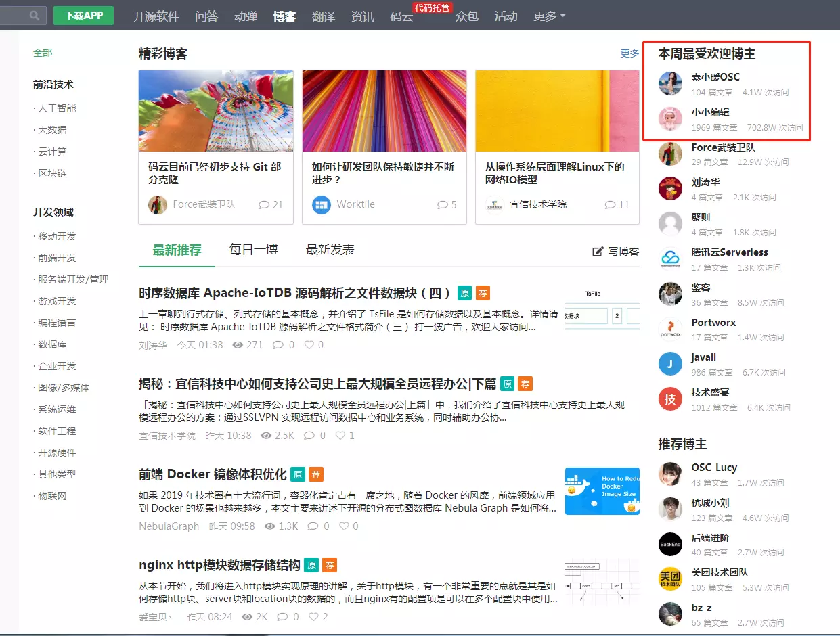Open the 区块链 category

coord(52,173)
